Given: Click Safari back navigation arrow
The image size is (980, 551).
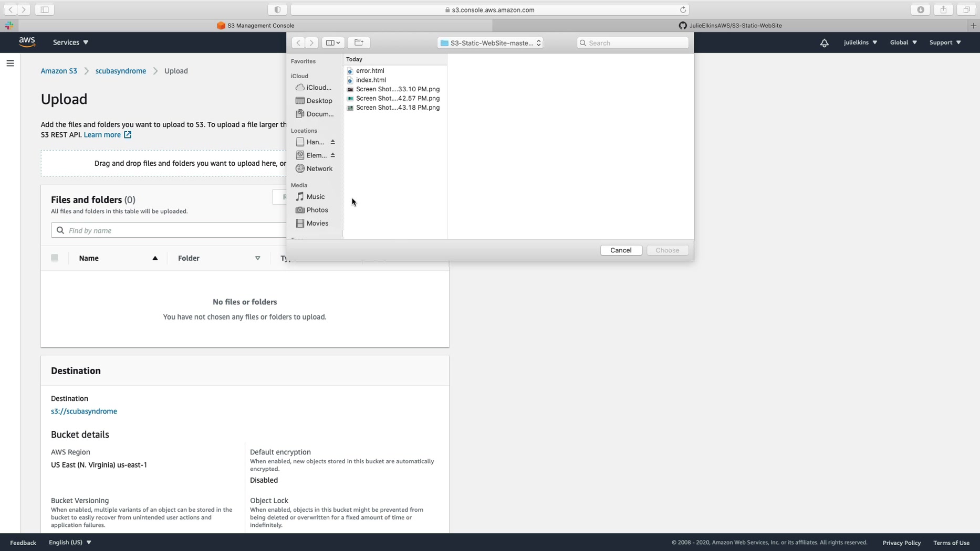Looking at the screenshot, I should pos(10,9).
